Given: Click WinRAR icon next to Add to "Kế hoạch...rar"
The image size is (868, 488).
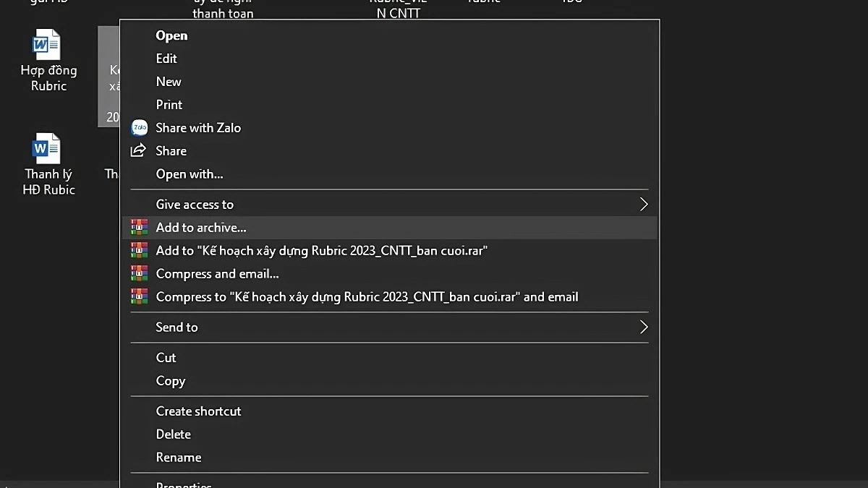Looking at the screenshot, I should tap(139, 251).
